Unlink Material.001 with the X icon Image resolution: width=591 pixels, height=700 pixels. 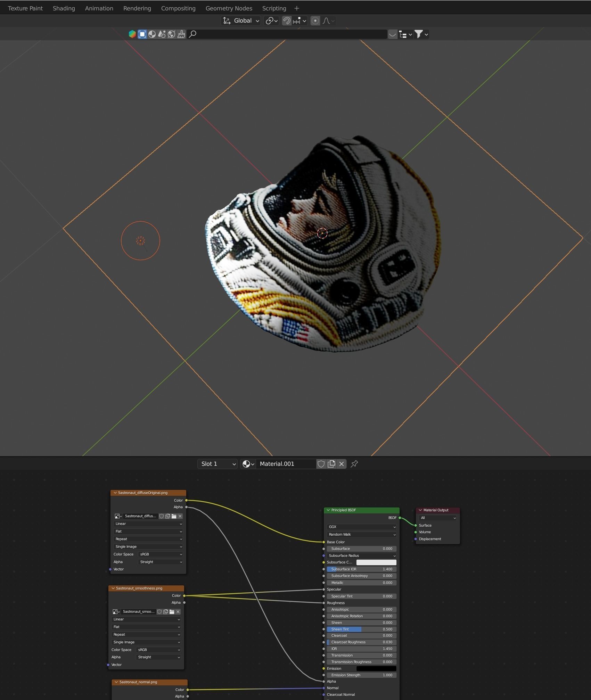[342, 464]
